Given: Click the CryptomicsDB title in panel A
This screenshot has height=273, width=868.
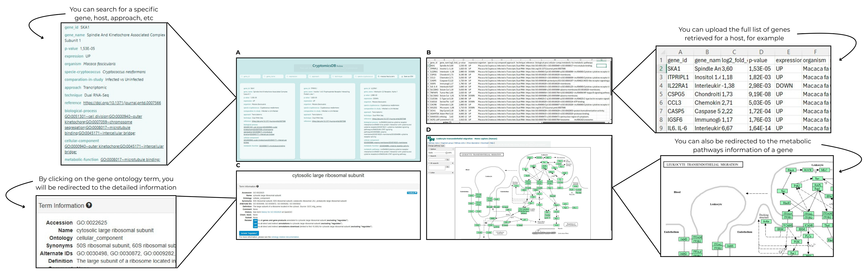Looking at the screenshot, I should click(x=324, y=66).
